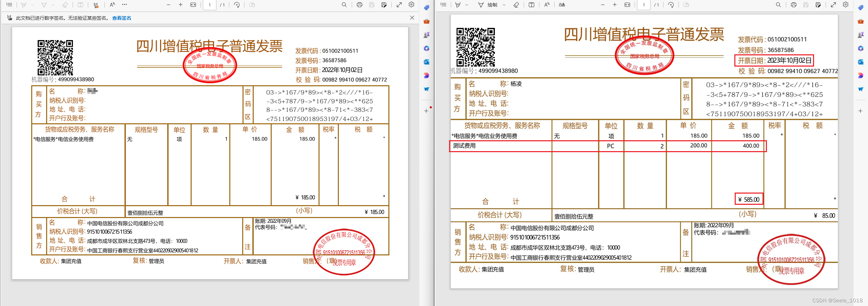Screen dimensions: 868x306
Task: Click Add text tool in right viewer
Action: [x=532, y=5]
